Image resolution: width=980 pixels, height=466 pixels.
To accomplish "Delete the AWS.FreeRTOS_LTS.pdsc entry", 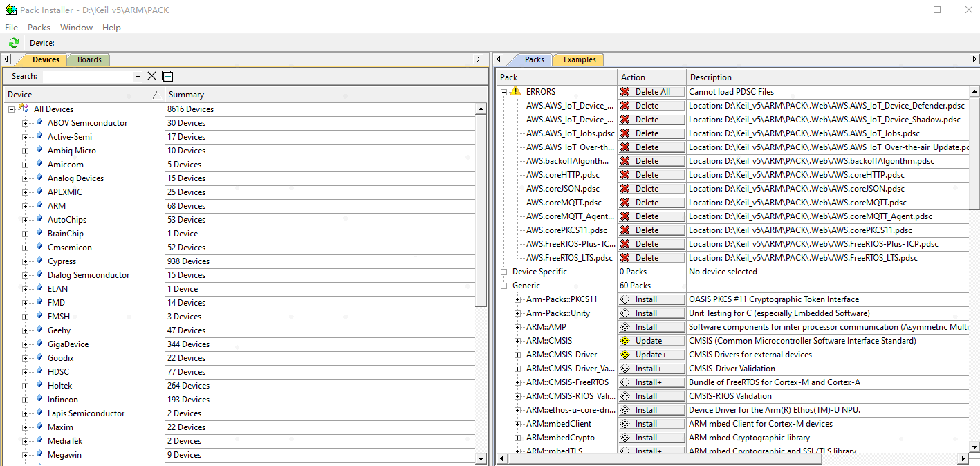I will 651,258.
